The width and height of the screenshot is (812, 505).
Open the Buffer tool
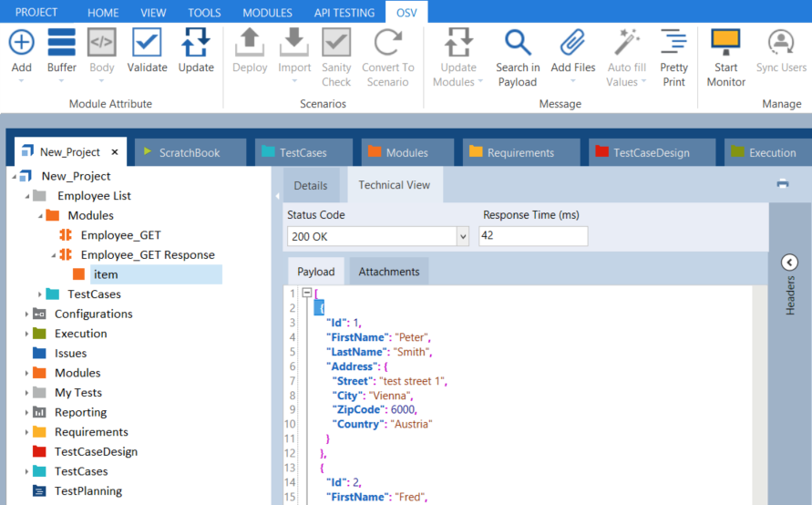click(61, 44)
